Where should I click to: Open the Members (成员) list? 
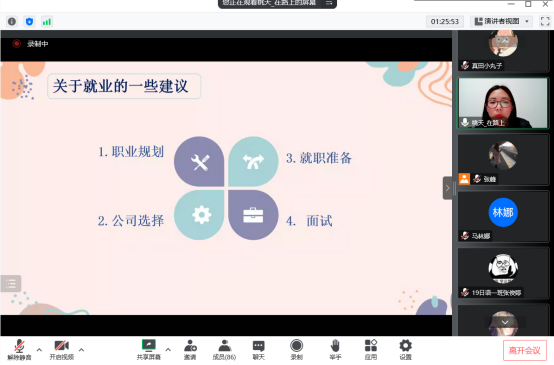224,349
